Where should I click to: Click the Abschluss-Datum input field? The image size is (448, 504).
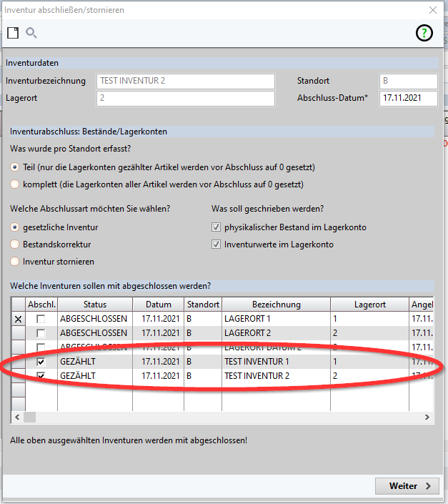407,99
